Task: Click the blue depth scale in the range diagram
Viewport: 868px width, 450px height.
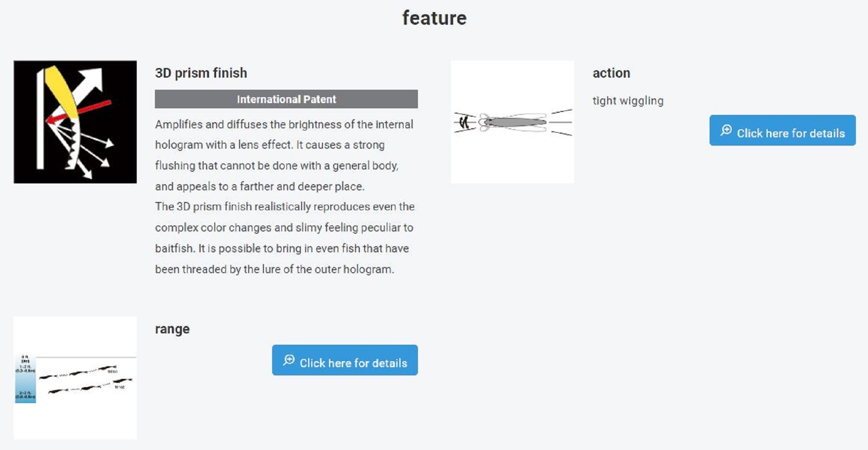Action: (25, 380)
